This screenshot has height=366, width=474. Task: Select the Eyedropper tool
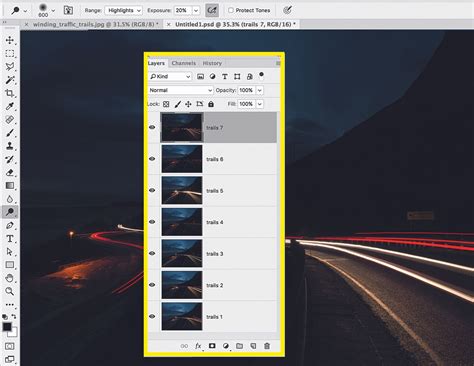point(10,106)
